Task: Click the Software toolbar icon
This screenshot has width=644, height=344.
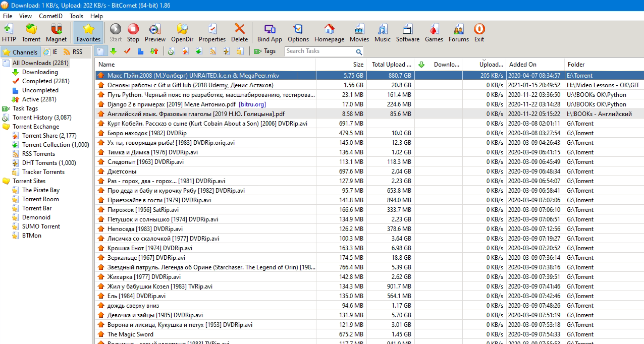Action: pos(408,33)
